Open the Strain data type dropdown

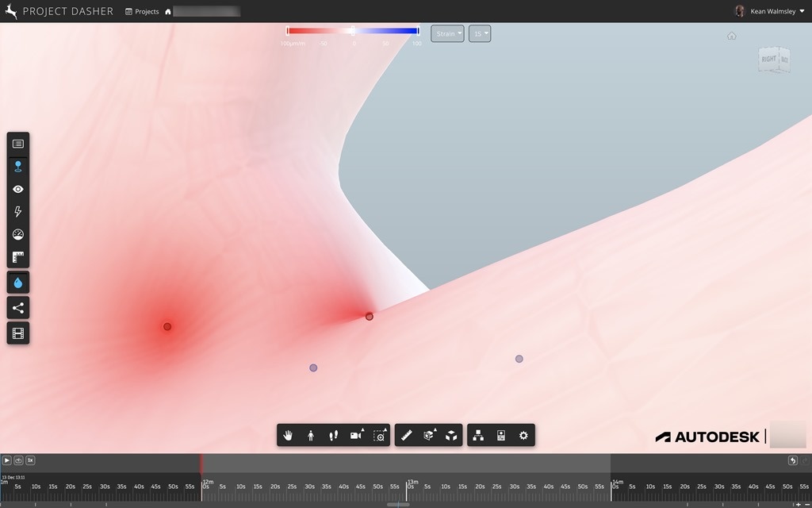pos(447,34)
